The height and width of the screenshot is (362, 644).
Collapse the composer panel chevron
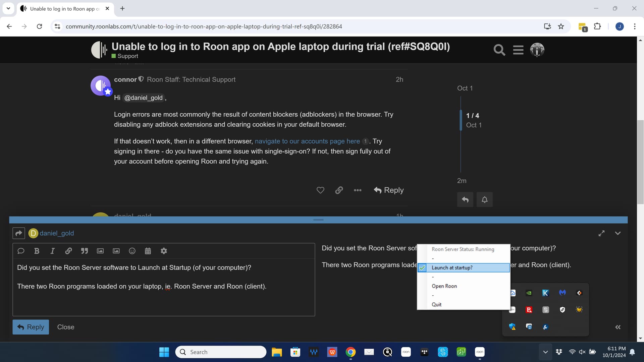pos(618,233)
